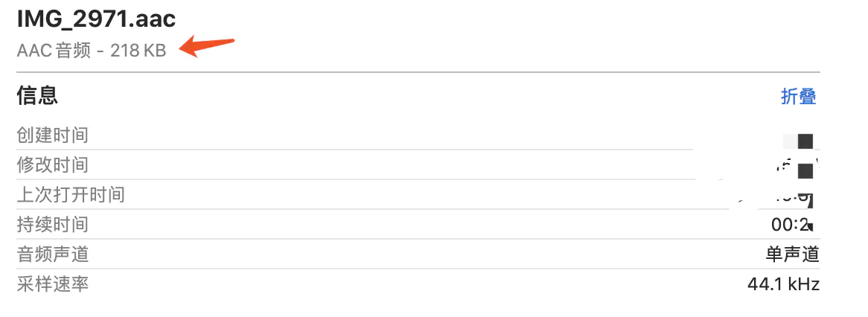Click the 218 KB file size text
The height and width of the screenshot is (317, 868).
138,51
